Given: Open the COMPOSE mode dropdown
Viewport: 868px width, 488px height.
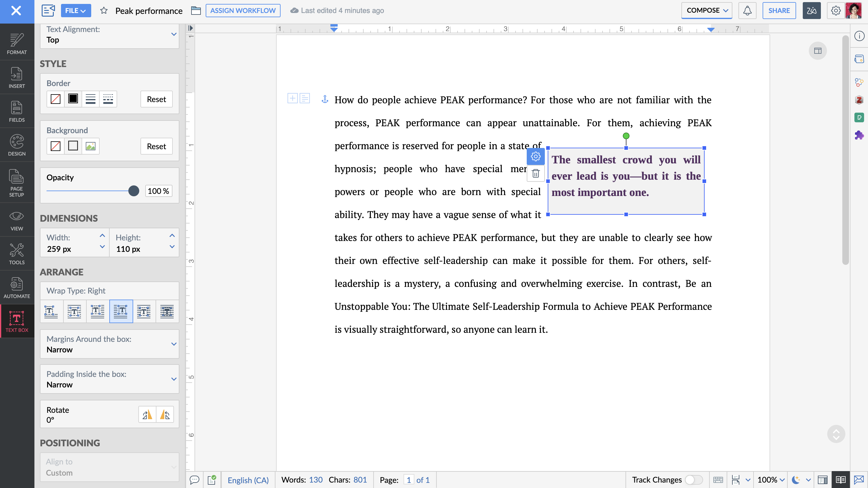Looking at the screenshot, I should coord(707,11).
